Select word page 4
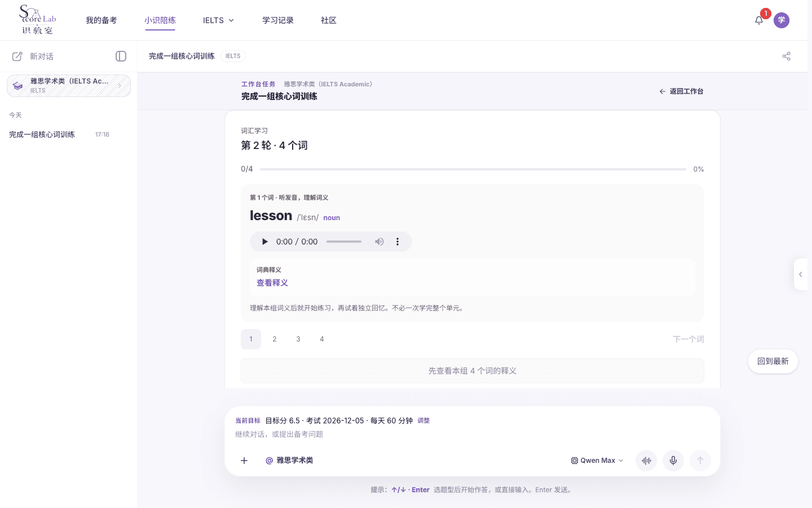Image resolution: width=812 pixels, height=508 pixels. click(x=322, y=339)
